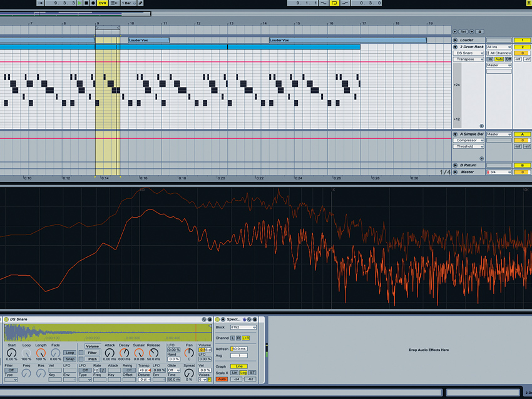Toggle the Louder track activator 1
This screenshot has width=532, height=399.
[523, 40]
